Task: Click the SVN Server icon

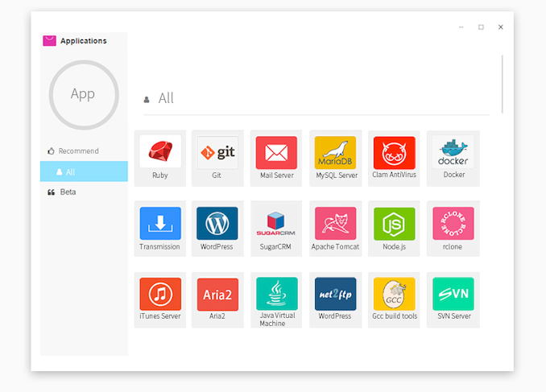Action: 453,295
